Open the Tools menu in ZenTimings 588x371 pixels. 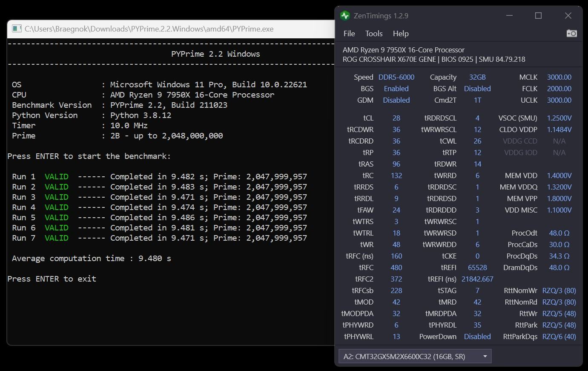pyautogui.click(x=374, y=34)
